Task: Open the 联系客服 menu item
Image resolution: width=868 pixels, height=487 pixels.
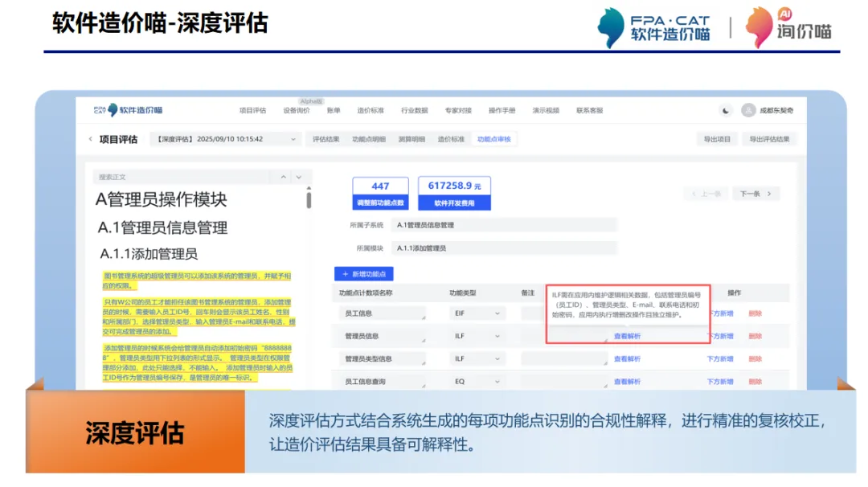Action: click(590, 111)
